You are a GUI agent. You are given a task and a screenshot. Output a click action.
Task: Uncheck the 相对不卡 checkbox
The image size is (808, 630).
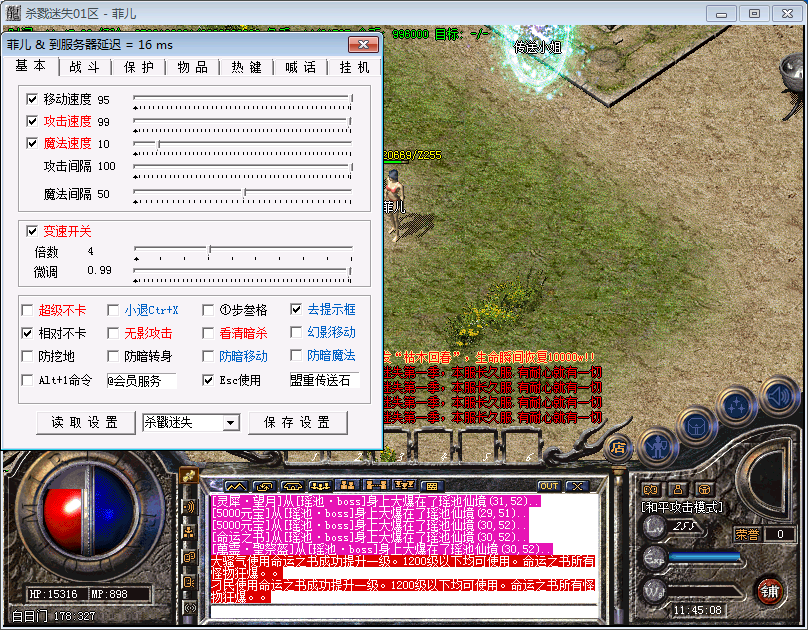tap(27, 333)
